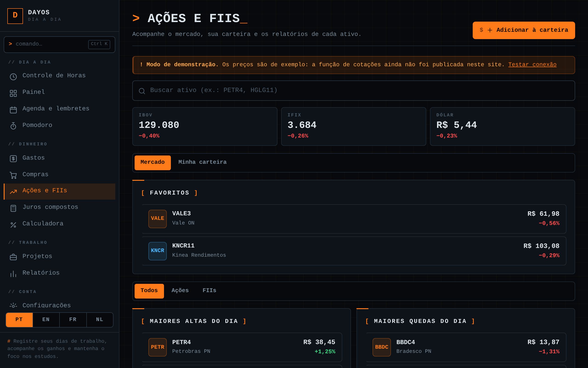588x368 pixels.
Task: Open Compras from sidebar
Action: [59, 175]
